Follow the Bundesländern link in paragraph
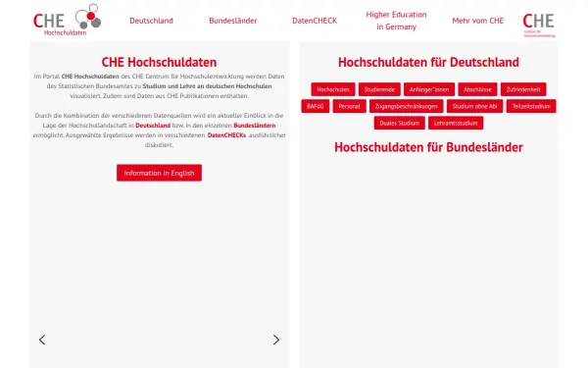Image resolution: width=588 pixels, height=368 pixels. (255, 126)
